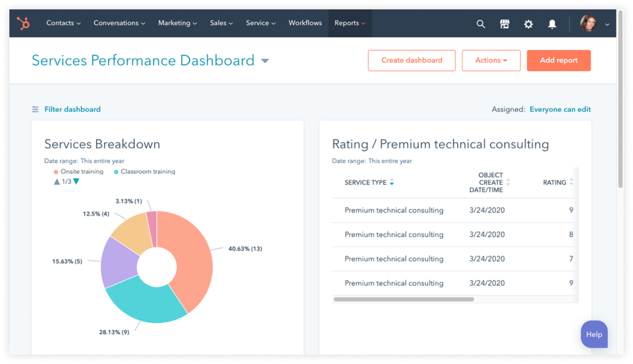Click the Filter dashboard sliders icon
This screenshot has height=364, width=633.
click(x=35, y=110)
